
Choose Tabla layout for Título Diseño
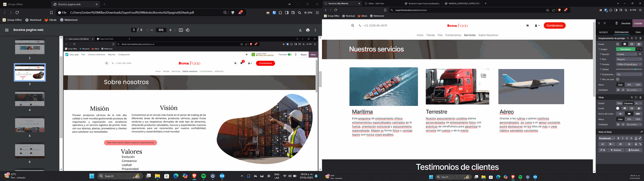coord(620,103)
